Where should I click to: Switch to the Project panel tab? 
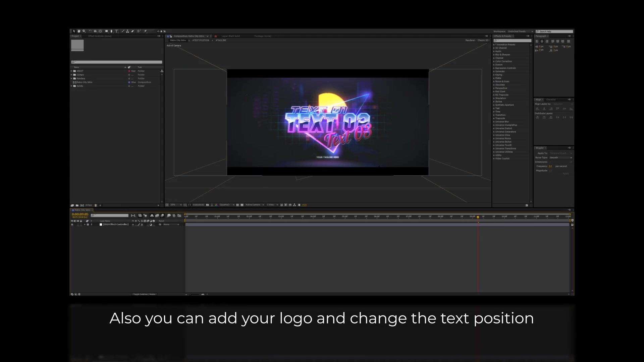pyautogui.click(x=75, y=36)
